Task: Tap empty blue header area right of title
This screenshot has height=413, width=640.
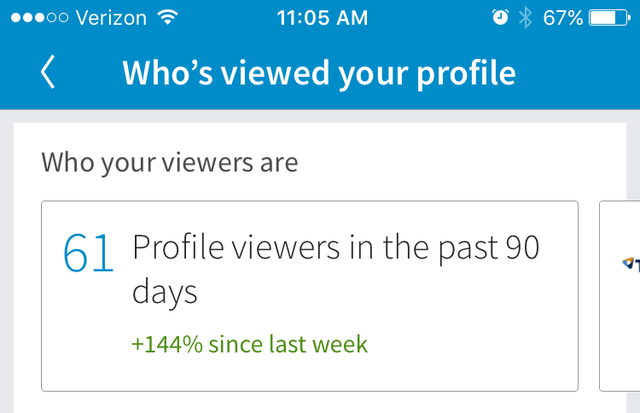Action: (578, 73)
